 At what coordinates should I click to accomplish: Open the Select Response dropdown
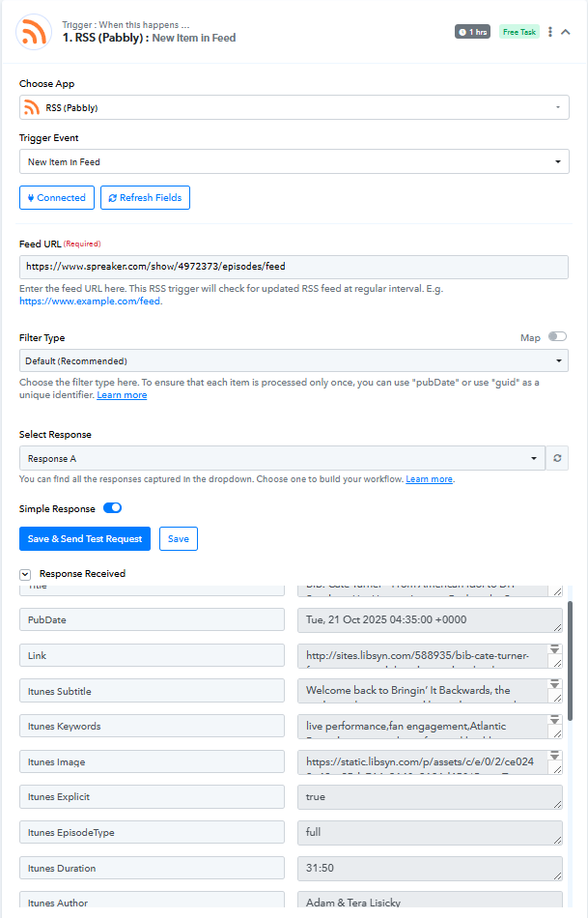pyautogui.click(x=282, y=458)
